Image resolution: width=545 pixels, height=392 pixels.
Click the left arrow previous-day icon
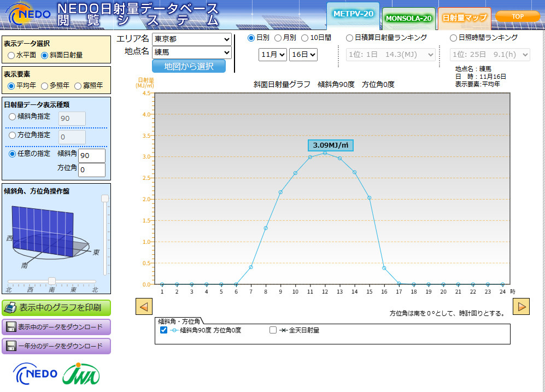click(144, 307)
